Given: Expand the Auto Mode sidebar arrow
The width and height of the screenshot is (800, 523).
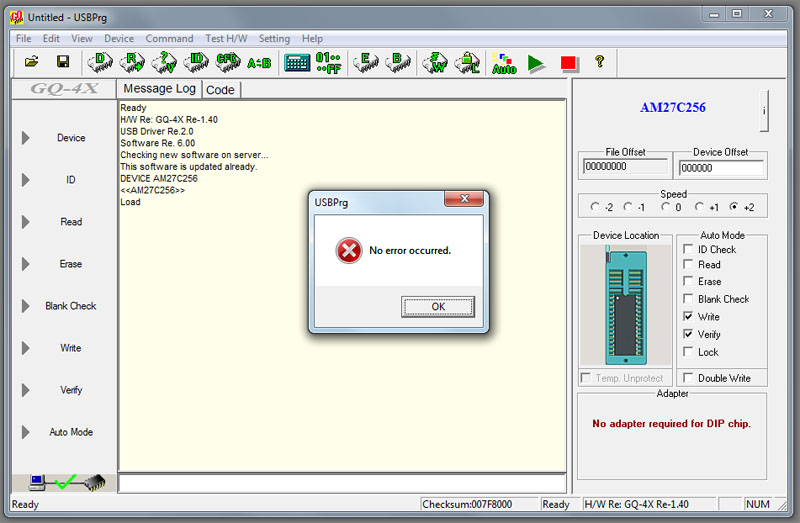Looking at the screenshot, I should tap(26, 432).
